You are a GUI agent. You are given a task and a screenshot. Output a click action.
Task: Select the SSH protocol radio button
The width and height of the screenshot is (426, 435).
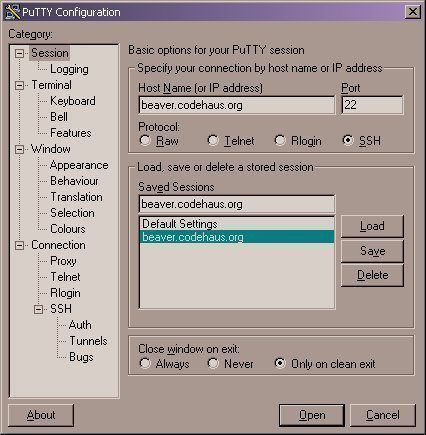point(348,140)
